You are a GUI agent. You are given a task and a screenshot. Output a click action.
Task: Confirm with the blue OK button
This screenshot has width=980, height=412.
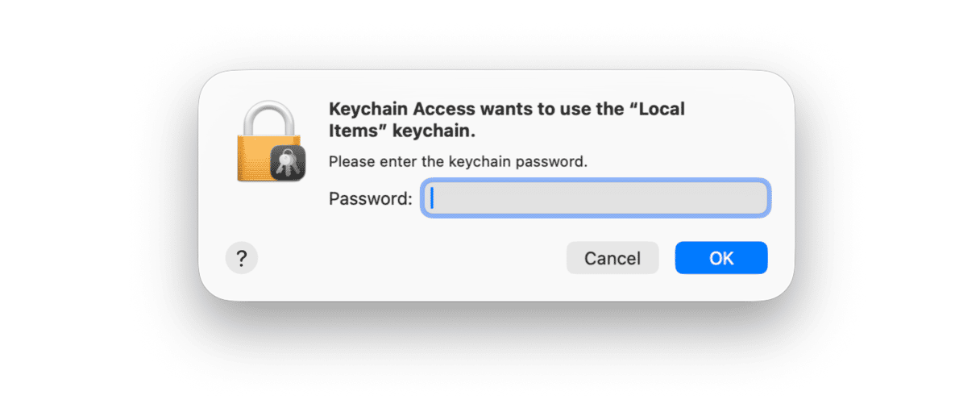tap(721, 258)
